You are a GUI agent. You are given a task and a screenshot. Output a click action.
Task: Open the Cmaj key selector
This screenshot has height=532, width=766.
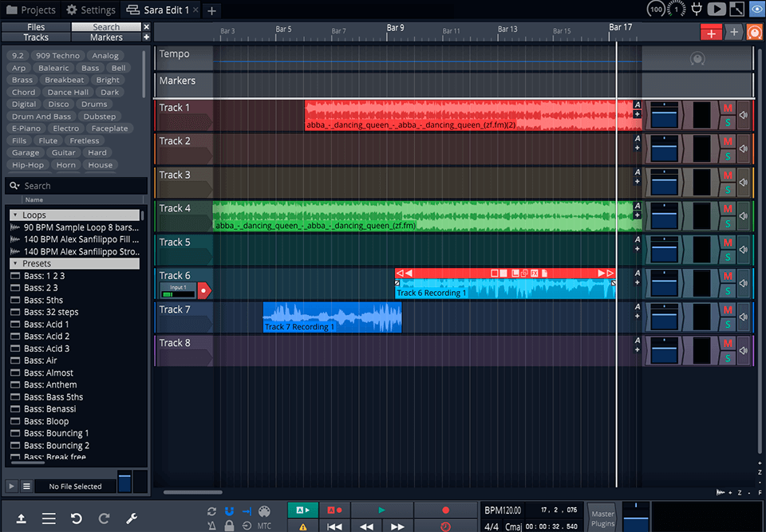pyautogui.click(x=514, y=526)
